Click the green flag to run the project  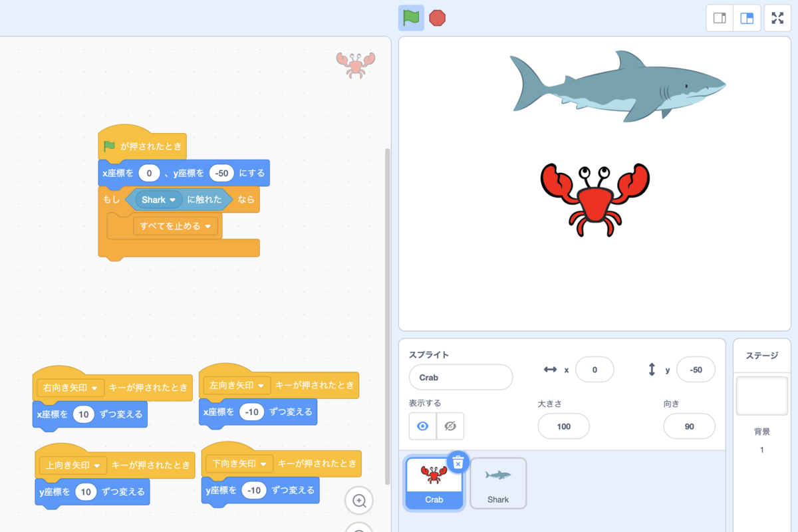click(x=411, y=18)
